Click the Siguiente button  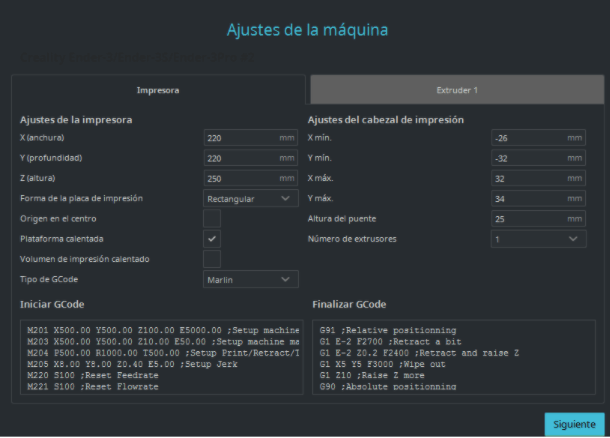click(574, 423)
